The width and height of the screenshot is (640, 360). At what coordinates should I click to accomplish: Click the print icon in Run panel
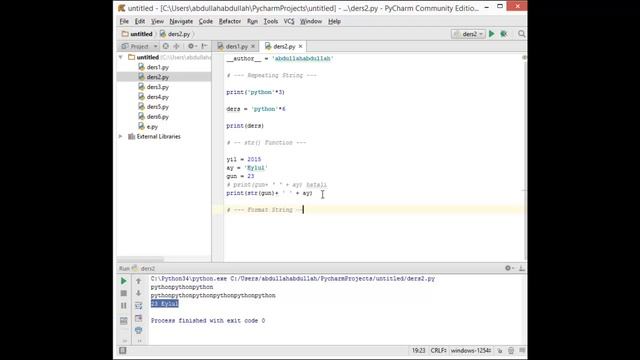tap(138, 330)
